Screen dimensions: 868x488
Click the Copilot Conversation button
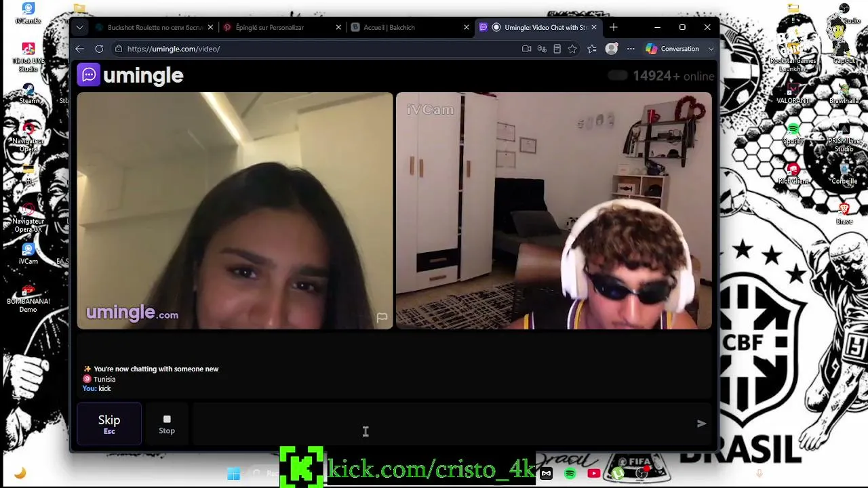click(x=673, y=49)
